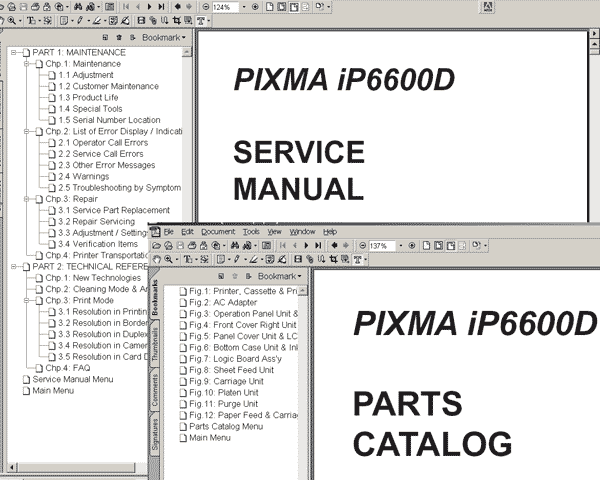Select Text Select tool in Parts Catalog toolbar
This screenshot has width=600, height=480.
click(x=188, y=260)
